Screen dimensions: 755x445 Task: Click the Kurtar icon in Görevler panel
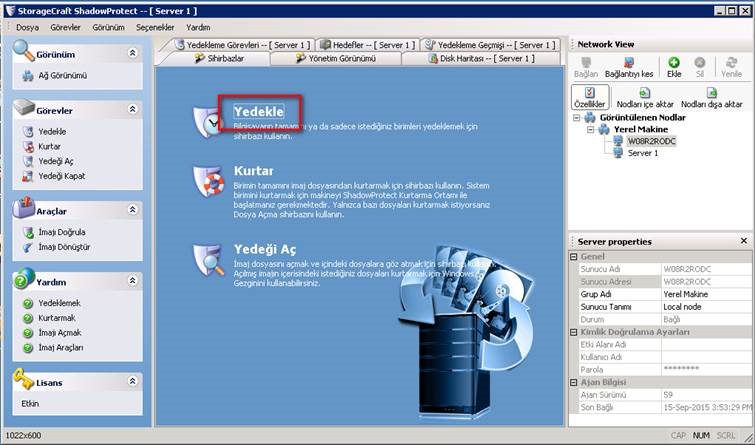[28, 146]
